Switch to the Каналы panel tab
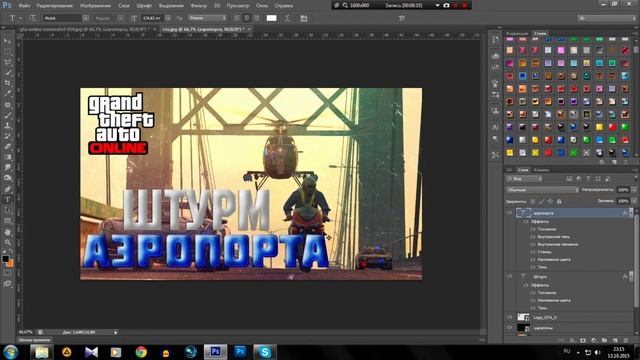Viewport: 640px width, 360px height. tap(542, 169)
